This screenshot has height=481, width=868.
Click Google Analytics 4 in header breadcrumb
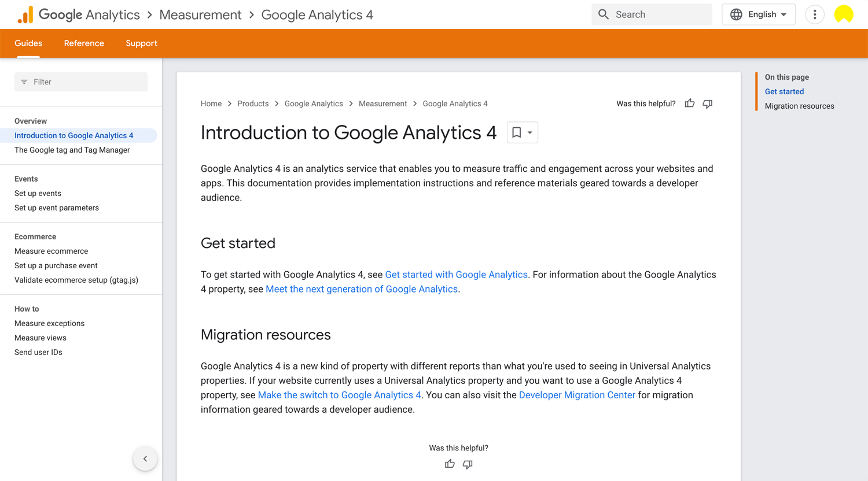pyautogui.click(x=317, y=14)
